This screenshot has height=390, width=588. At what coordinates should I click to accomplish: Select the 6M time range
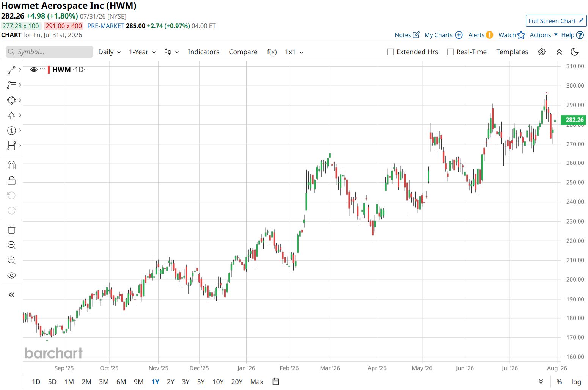pyautogui.click(x=121, y=382)
